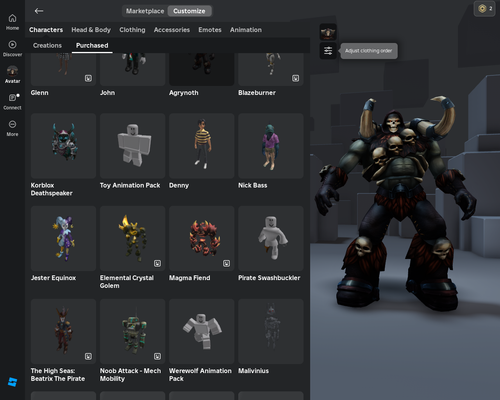This screenshot has height=400, width=500.
Task: Select the Agrynoth character thumbnail
Action: tap(201, 69)
